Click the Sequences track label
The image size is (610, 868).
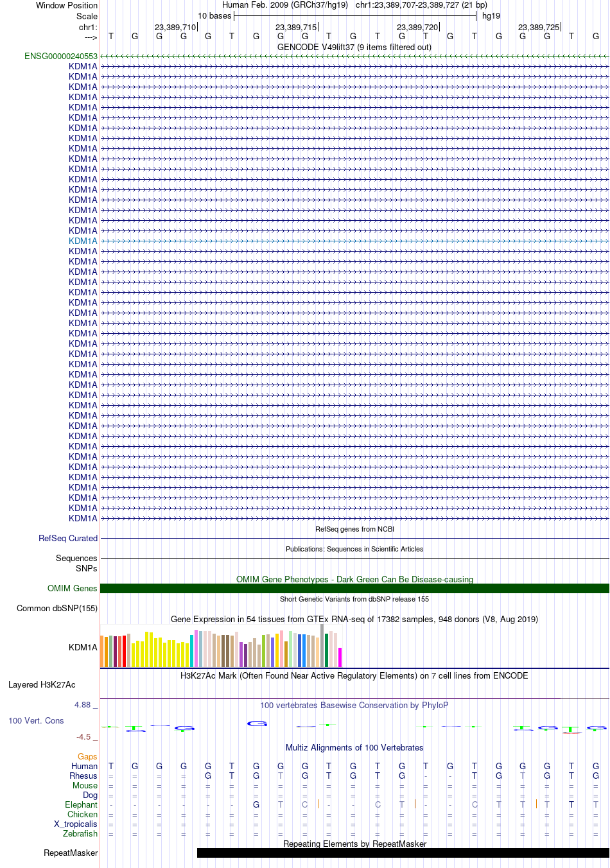[x=76, y=559]
